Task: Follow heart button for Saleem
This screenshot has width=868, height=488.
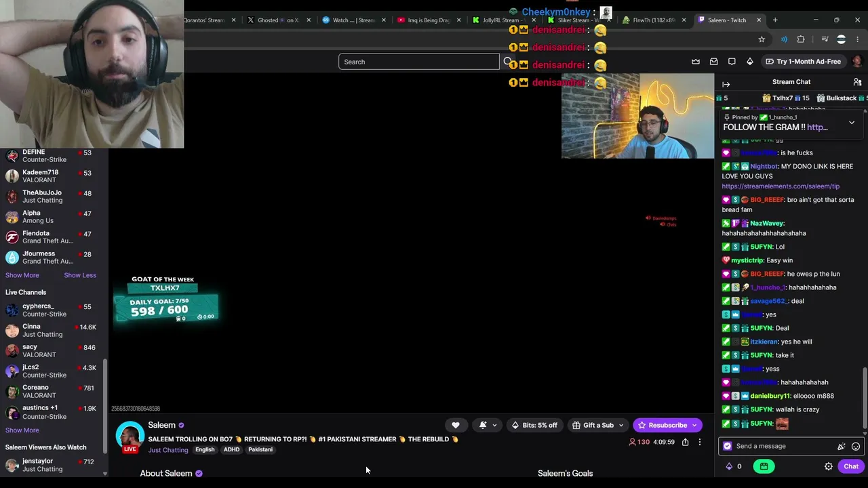Action: (x=456, y=425)
